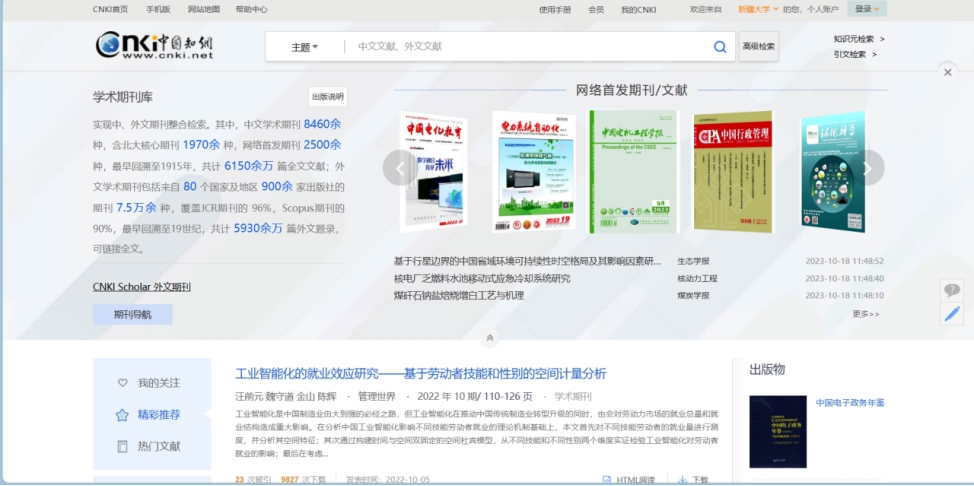Open the chat feedback icon
974x486 pixels.
coord(952,290)
